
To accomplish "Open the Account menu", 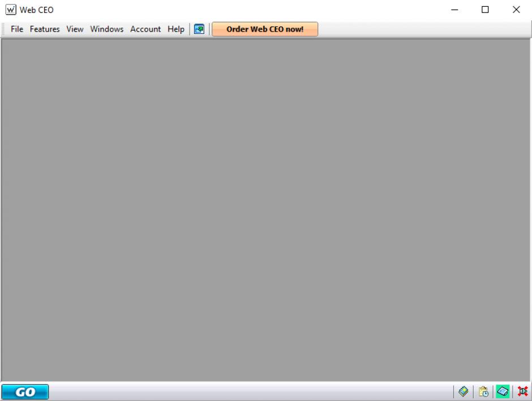I will pyautogui.click(x=145, y=29).
